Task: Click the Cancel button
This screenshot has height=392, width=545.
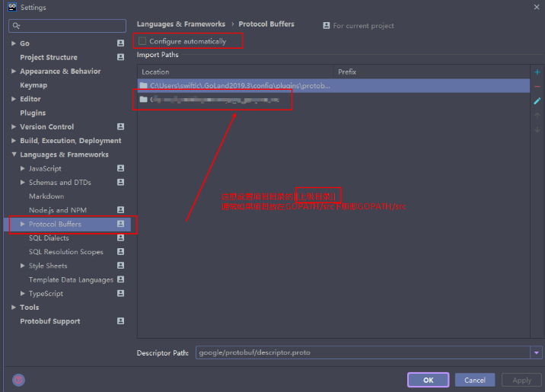Action: [475, 380]
